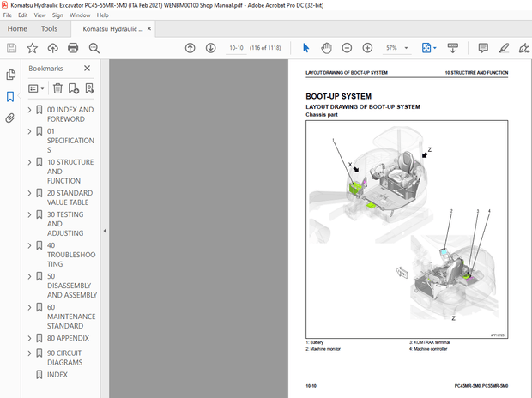The image size is (532, 398).
Task: Switch to the Home tab
Action: (x=17, y=29)
